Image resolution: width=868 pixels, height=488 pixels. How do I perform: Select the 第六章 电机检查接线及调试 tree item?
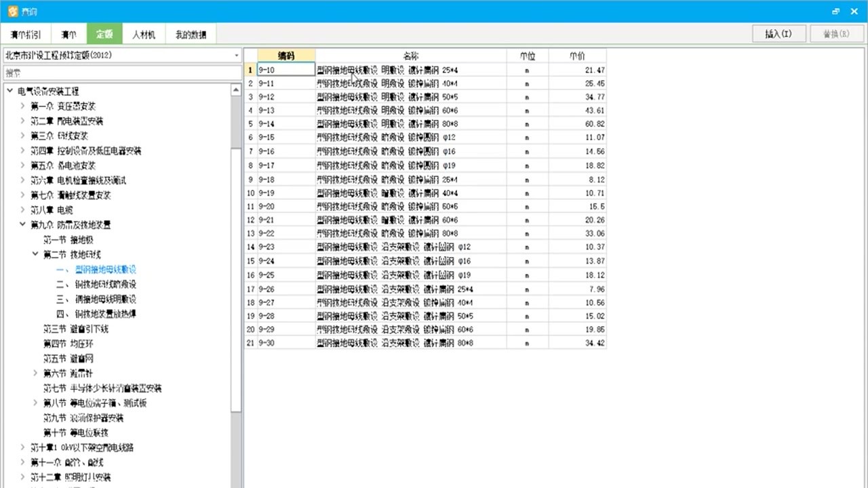click(x=78, y=180)
